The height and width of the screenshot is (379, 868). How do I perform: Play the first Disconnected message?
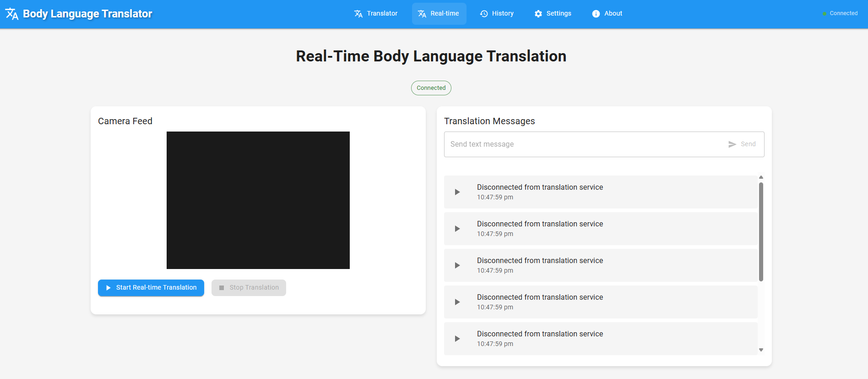pyautogui.click(x=457, y=192)
